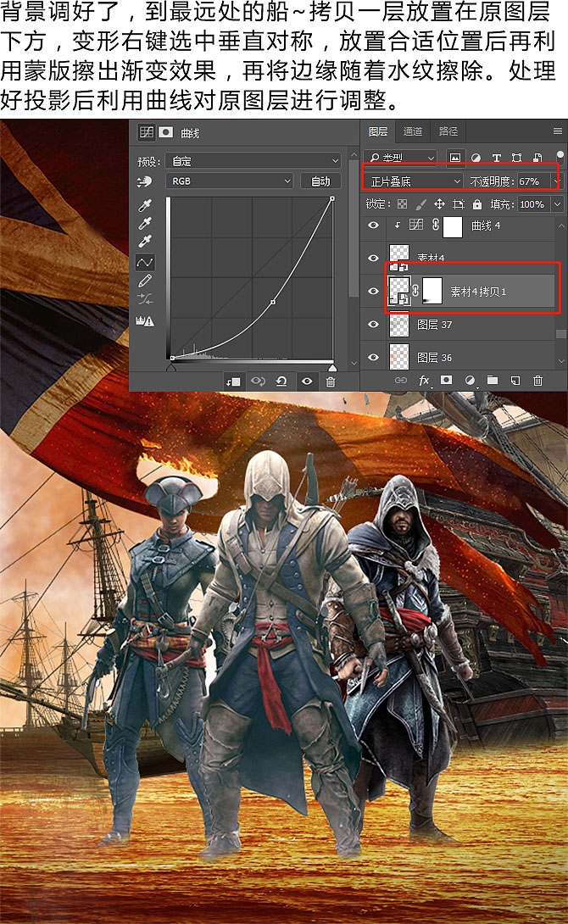568x924 pixels.
Task: Click the opacity field showing 67%
Action: [x=532, y=181]
